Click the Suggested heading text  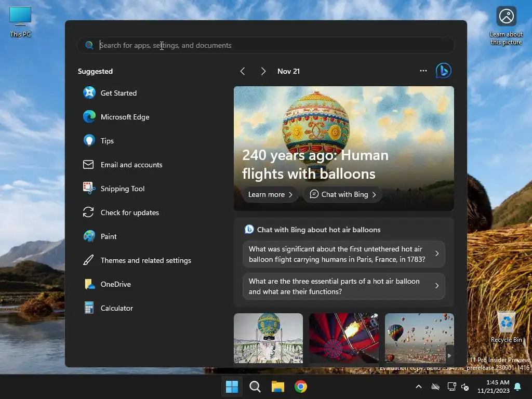pos(95,71)
